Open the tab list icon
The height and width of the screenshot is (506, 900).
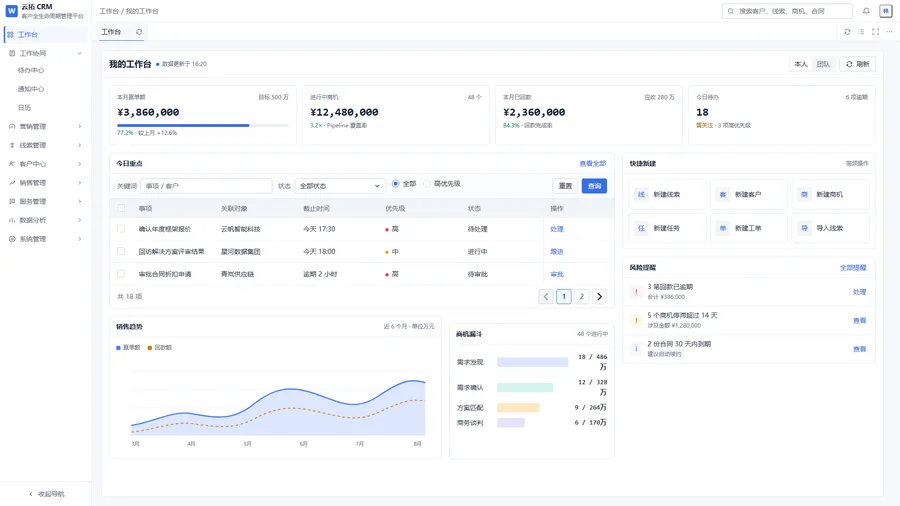pyautogui.click(x=861, y=32)
